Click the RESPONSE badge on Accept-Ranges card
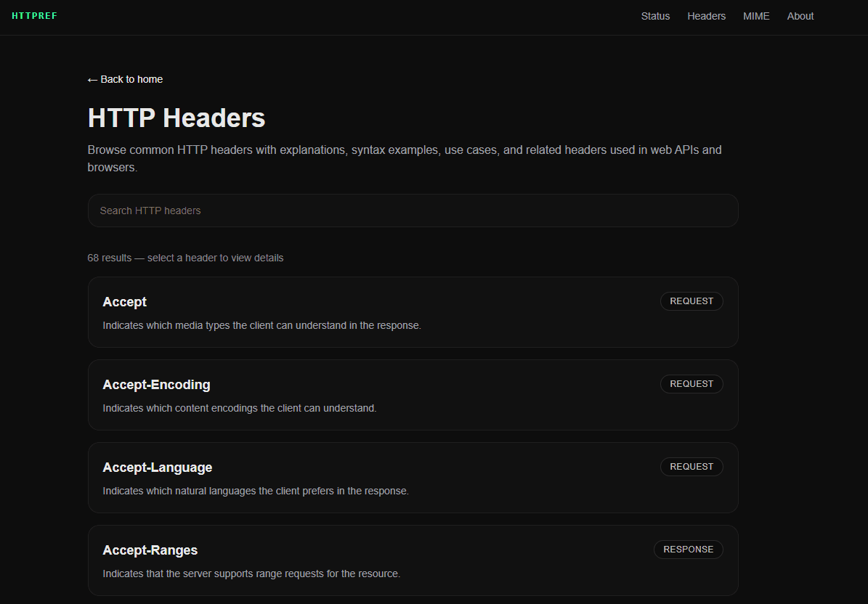The image size is (868, 604). coord(688,550)
